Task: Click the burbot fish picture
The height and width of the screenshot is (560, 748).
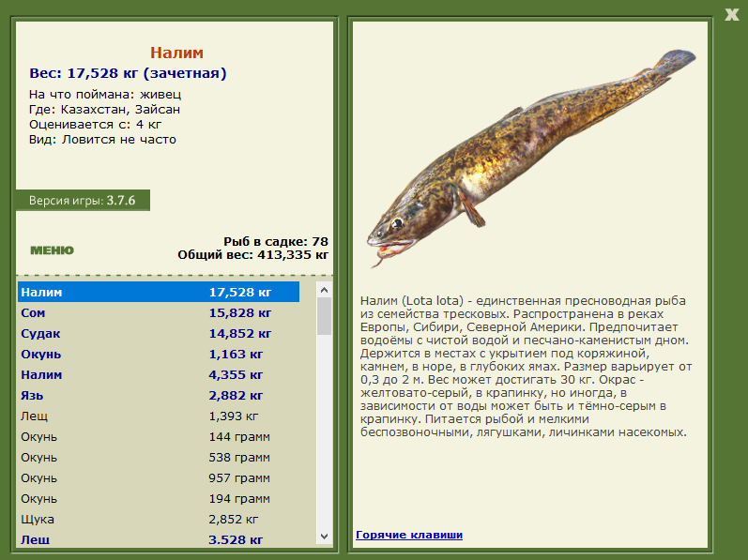Action: (530, 158)
